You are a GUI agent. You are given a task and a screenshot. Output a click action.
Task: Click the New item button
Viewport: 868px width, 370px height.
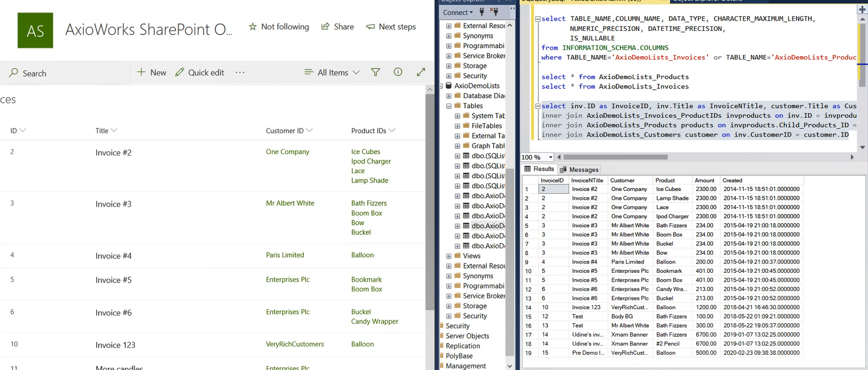pos(152,73)
